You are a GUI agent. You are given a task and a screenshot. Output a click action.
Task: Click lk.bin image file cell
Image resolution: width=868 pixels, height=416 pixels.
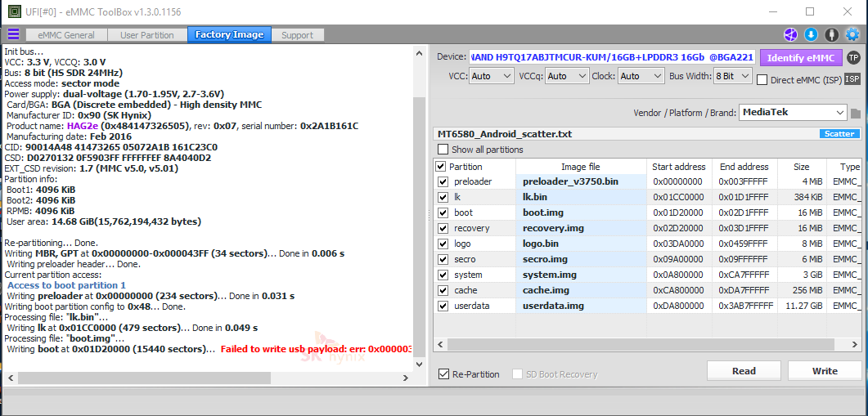[x=581, y=198]
